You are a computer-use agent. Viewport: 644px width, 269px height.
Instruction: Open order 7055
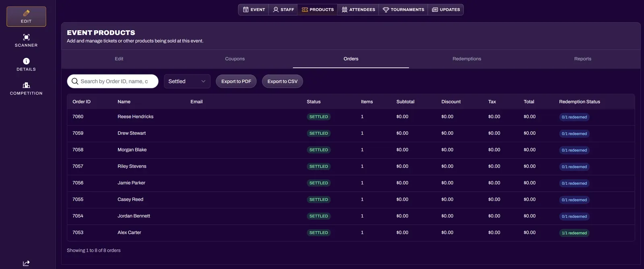pos(78,199)
